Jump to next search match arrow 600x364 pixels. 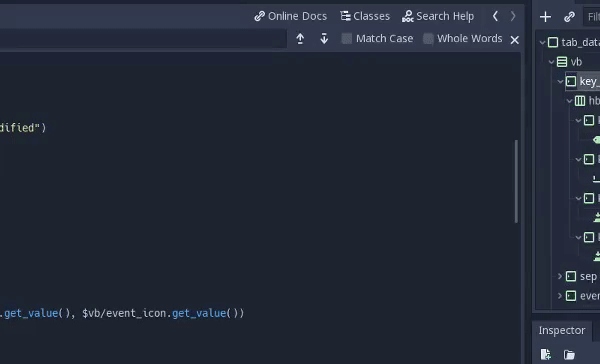(x=324, y=39)
